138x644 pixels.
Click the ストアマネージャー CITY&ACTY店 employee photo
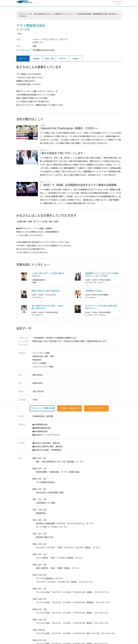(x=24, y=294)
